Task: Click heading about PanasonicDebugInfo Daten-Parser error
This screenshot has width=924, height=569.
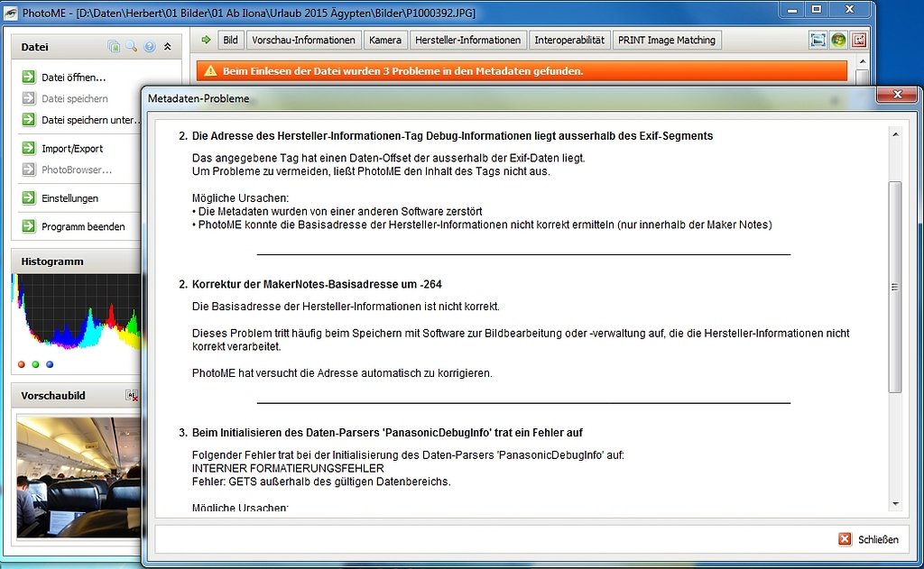Action: (x=387, y=432)
